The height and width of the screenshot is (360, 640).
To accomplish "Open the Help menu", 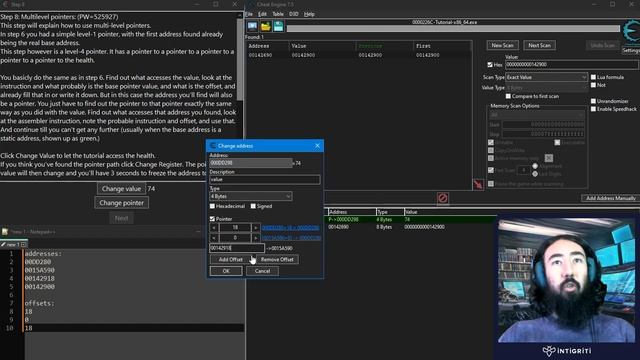I will tap(309, 14).
